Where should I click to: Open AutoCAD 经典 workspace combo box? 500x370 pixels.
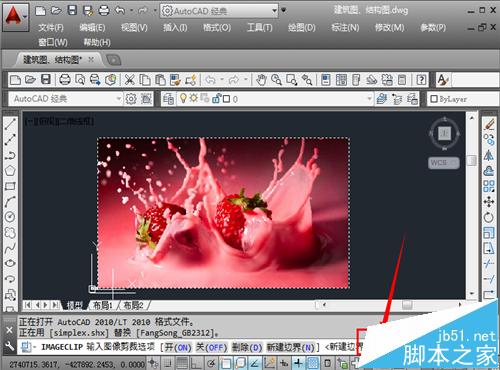pos(65,99)
